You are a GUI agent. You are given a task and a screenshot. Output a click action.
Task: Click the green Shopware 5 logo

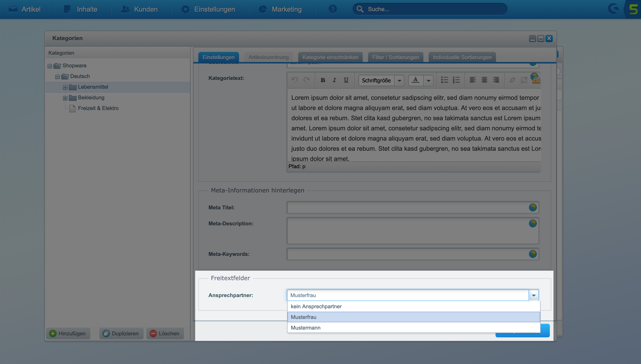633,9
